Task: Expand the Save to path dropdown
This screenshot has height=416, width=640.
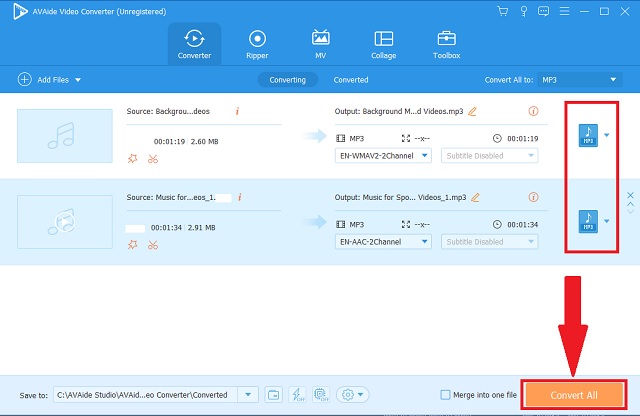Action: pyautogui.click(x=248, y=395)
